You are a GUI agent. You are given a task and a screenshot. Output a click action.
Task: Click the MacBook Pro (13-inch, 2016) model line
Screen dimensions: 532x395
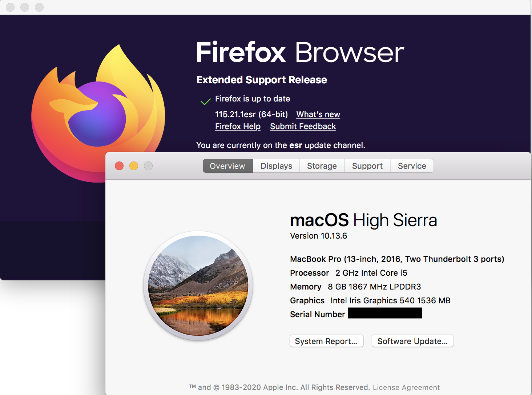pyautogui.click(x=397, y=259)
